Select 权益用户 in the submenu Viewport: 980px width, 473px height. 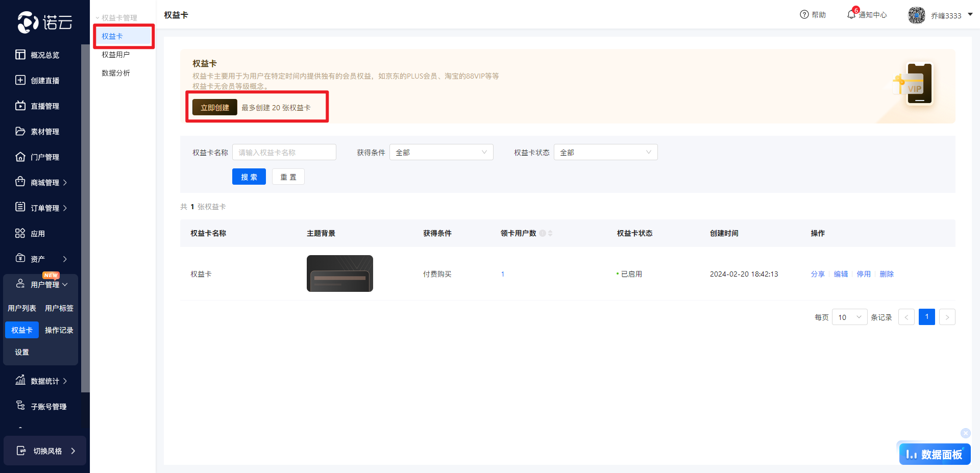pos(116,55)
